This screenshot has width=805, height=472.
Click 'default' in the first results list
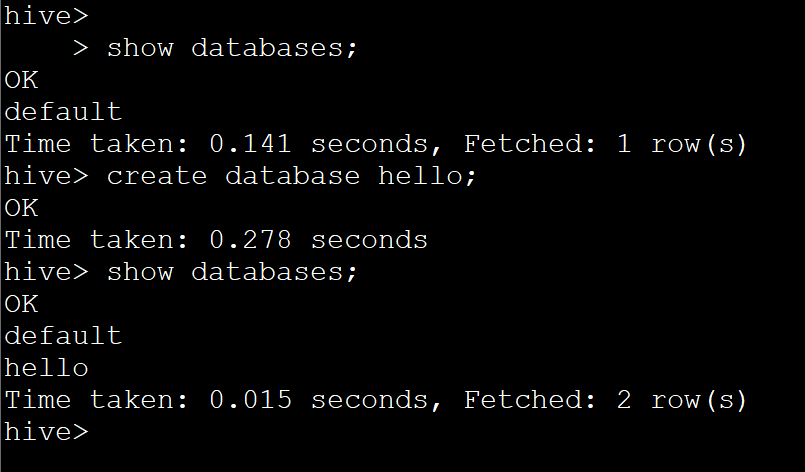pos(63,111)
